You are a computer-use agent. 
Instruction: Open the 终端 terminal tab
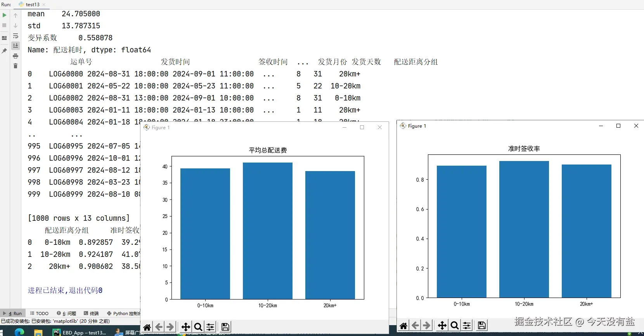tap(91, 313)
